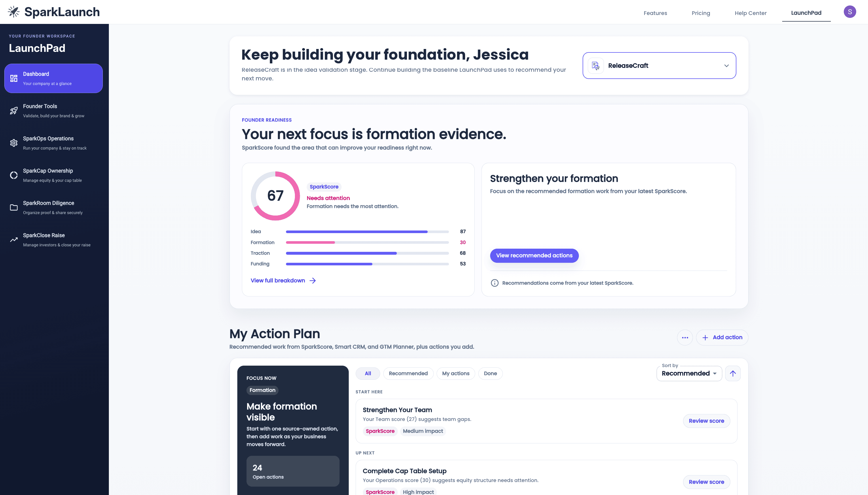Click the SparkLaunch brand name
This screenshot has height=495, width=868.
point(62,12)
